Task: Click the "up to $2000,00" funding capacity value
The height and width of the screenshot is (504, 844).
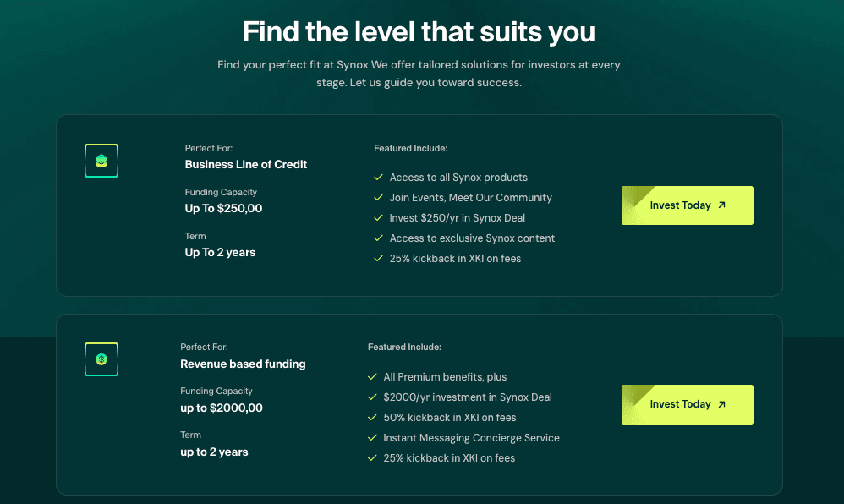Action: pos(222,408)
